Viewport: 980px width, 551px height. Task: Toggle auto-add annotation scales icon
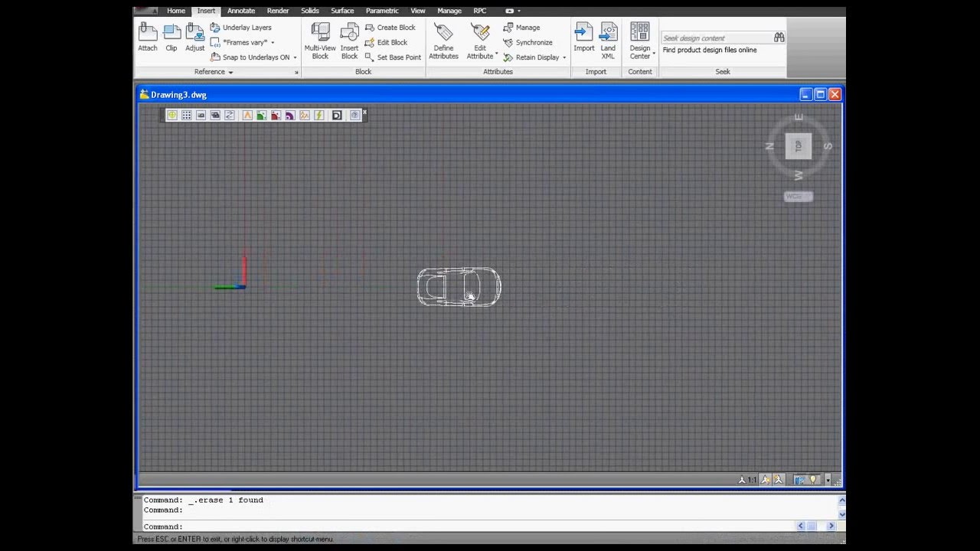click(779, 480)
